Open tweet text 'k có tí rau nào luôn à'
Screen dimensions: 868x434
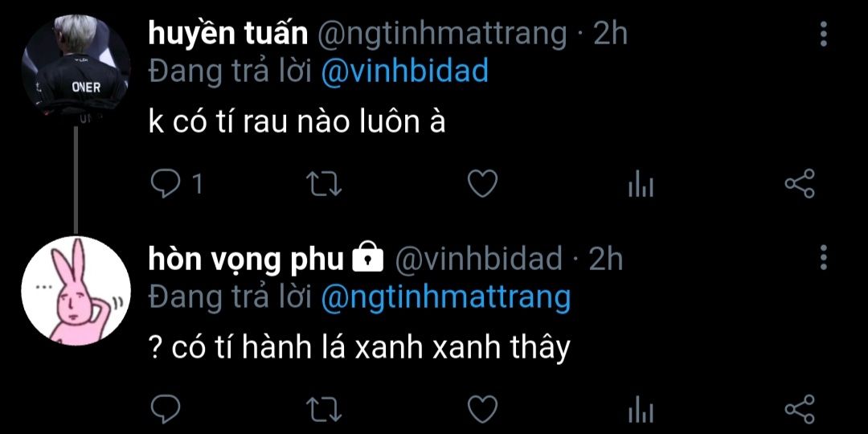tap(297, 123)
